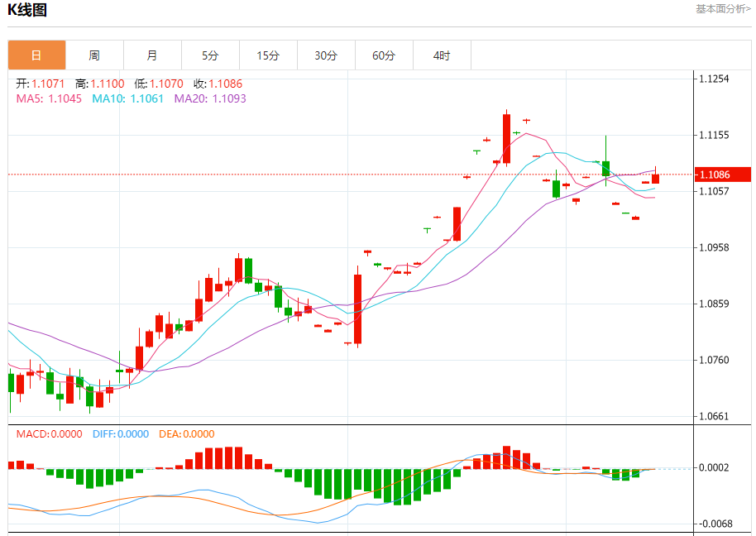Screen dimensions: 756x536
Task: Open the 基本面分析 link
Action: (x=723, y=8)
